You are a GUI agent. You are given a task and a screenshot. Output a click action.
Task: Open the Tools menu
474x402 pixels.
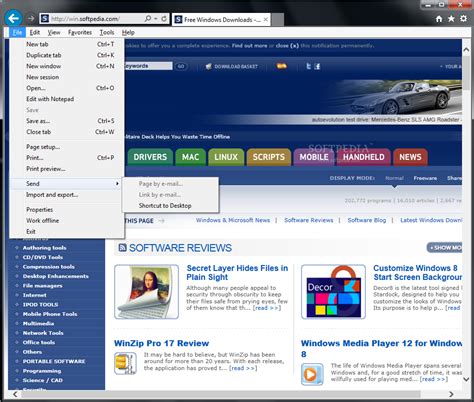click(x=107, y=32)
